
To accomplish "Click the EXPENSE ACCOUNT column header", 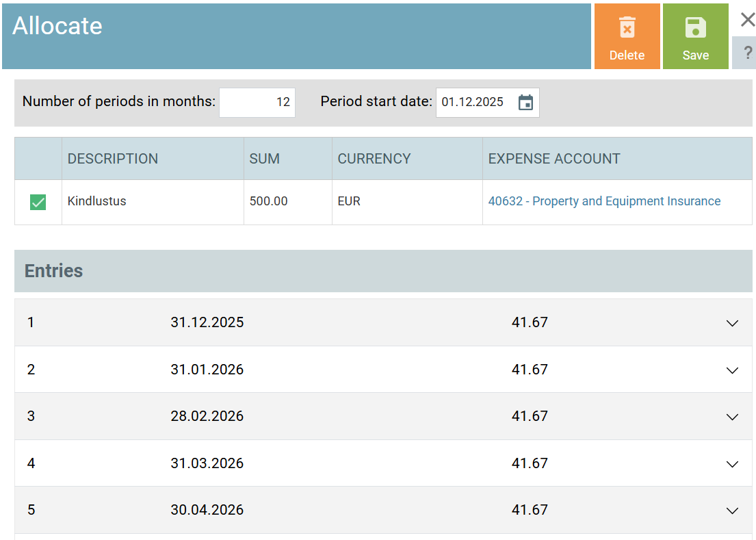I will click(554, 159).
